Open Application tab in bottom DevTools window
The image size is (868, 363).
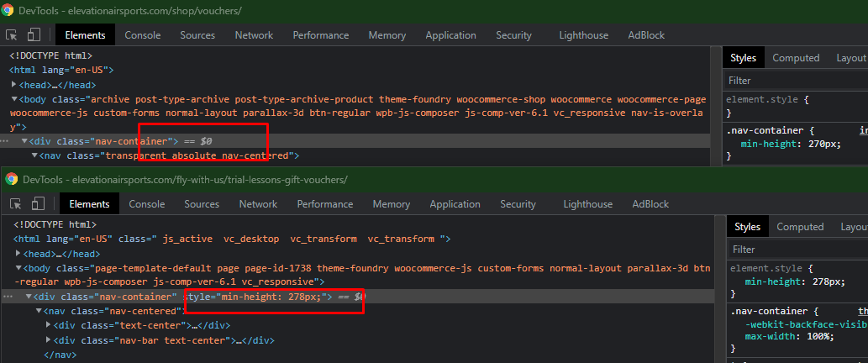455,203
